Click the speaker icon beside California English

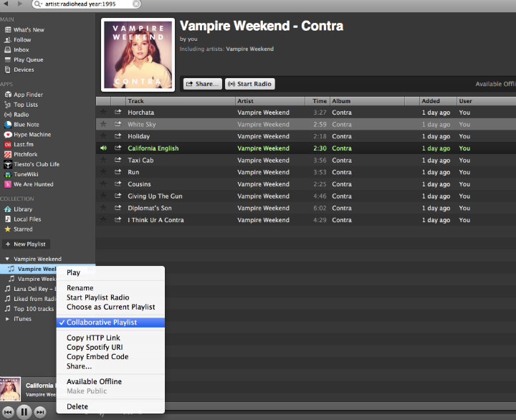(103, 148)
